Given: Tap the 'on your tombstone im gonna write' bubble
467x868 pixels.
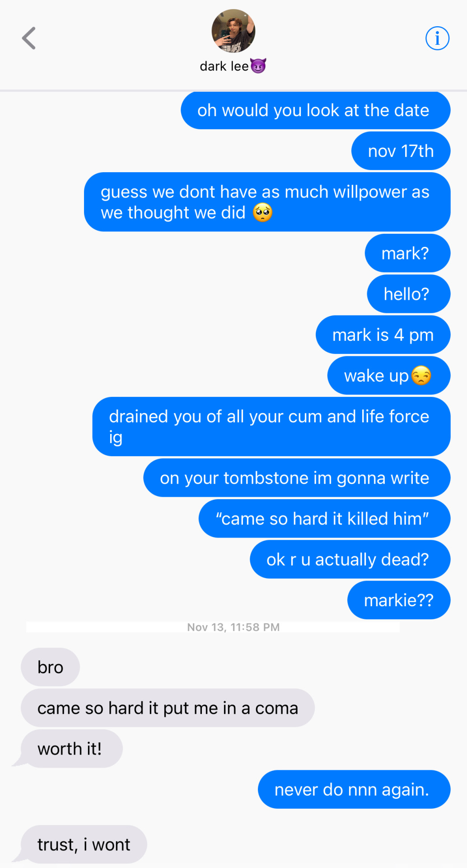Looking at the screenshot, I should [297, 478].
